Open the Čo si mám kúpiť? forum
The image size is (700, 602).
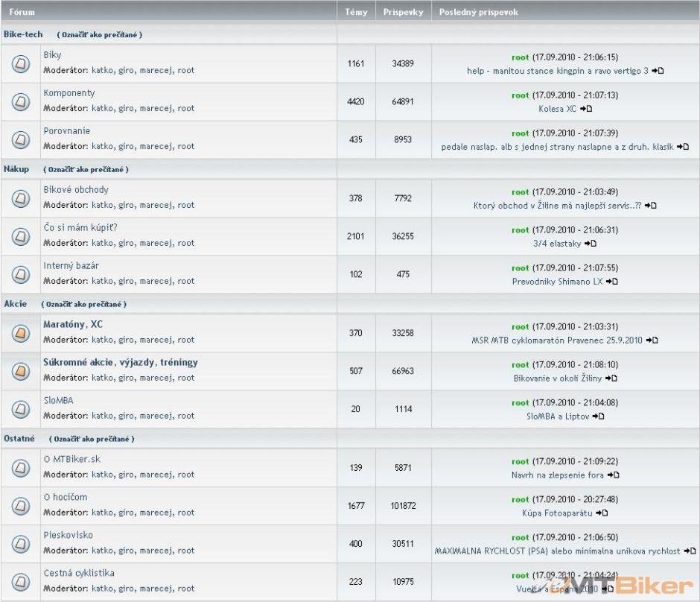[x=80, y=227]
